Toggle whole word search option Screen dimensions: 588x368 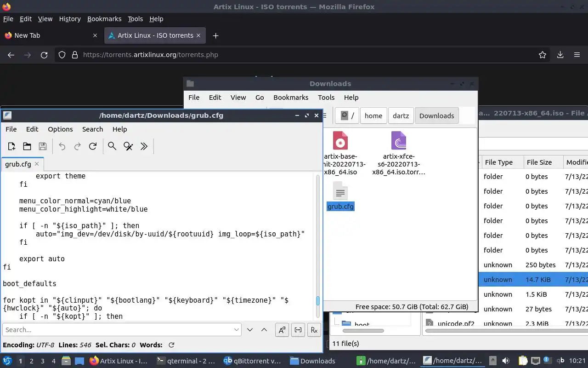point(298,330)
